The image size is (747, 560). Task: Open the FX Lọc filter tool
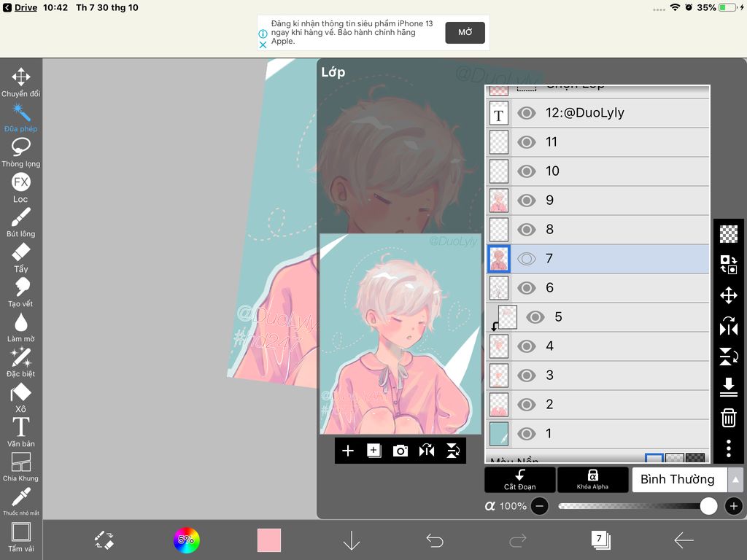21,187
